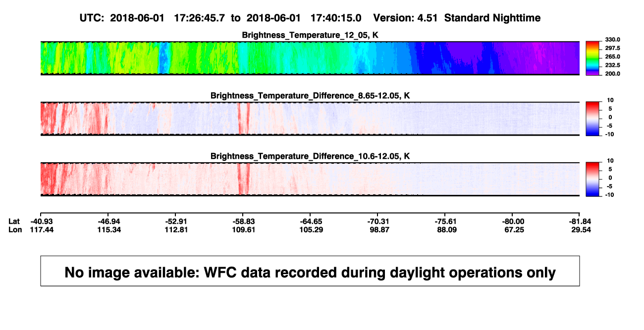
Task: Click latitude value -80.00
Action: click(513, 221)
